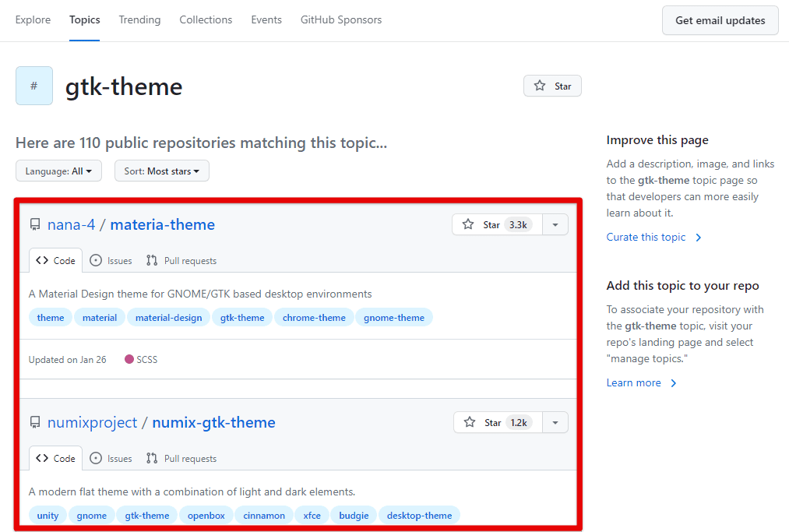Click the xfce topic tag
Screen dimensions: 789x532
[x=312, y=516]
